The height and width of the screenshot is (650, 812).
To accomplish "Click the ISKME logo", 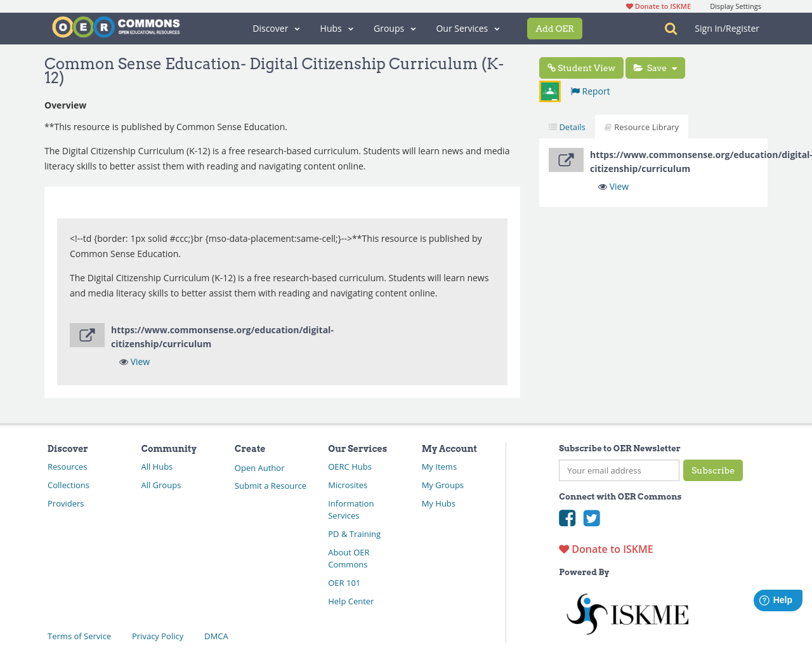I will (x=627, y=612).
